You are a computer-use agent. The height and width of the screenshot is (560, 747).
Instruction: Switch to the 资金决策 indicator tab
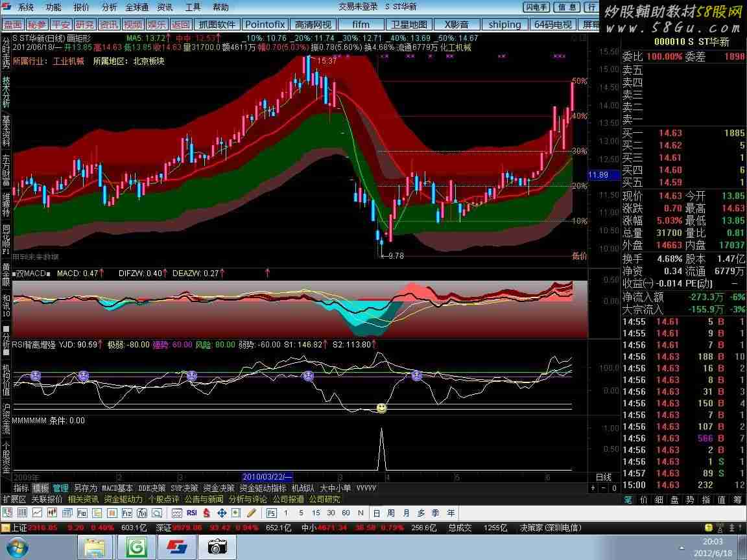point(219,488)
